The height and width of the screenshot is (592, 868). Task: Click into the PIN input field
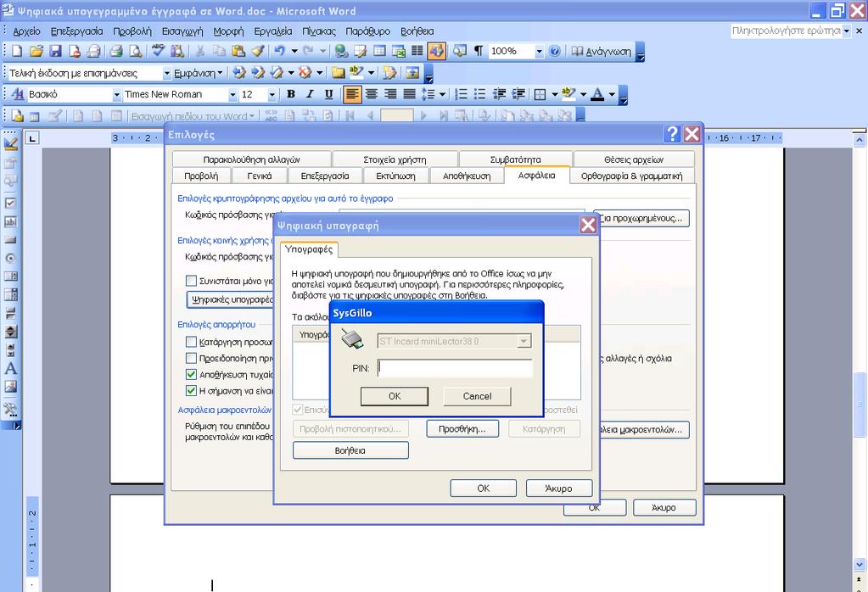[455, 368]
